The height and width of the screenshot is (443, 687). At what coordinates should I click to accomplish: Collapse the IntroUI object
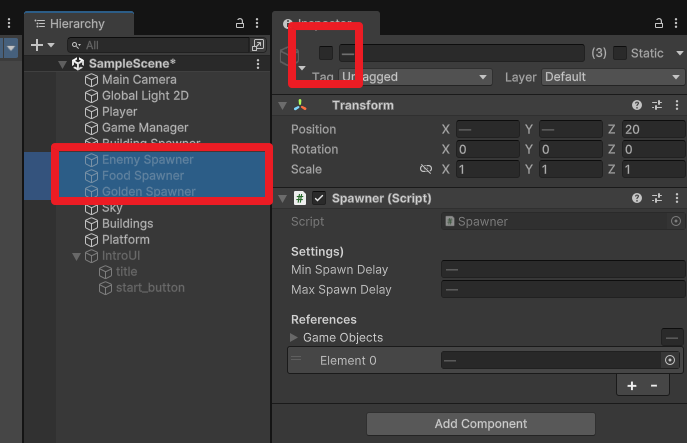[77, 256]
